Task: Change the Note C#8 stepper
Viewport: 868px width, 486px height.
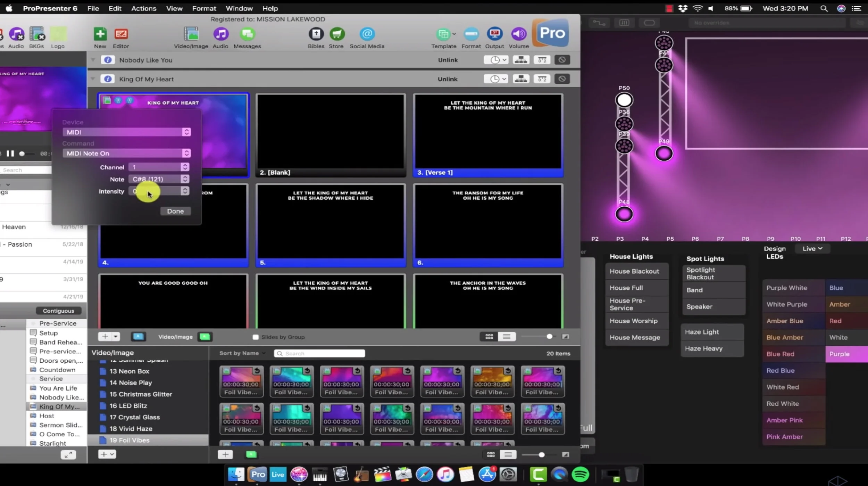Action: (185, 179)
